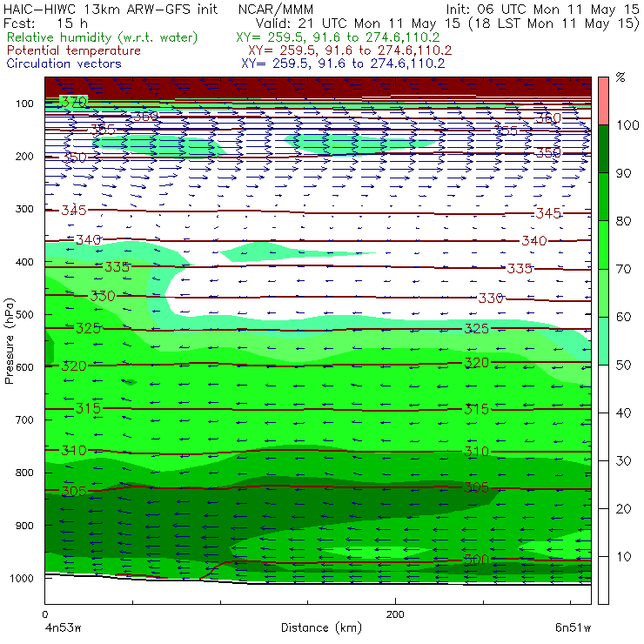Image resolution: width=644 pixels, height=644 pixels.
Task: Select '(18 LST Mon 11 May 15)' text
Action: pyautogui.click(x=553, y=23)
